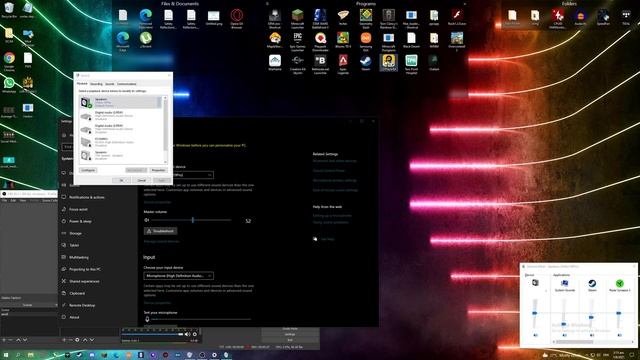The height and width of the screenshot is (360, 640).
Task: Select default Speakers device in playback list
Action: point(120,102)
